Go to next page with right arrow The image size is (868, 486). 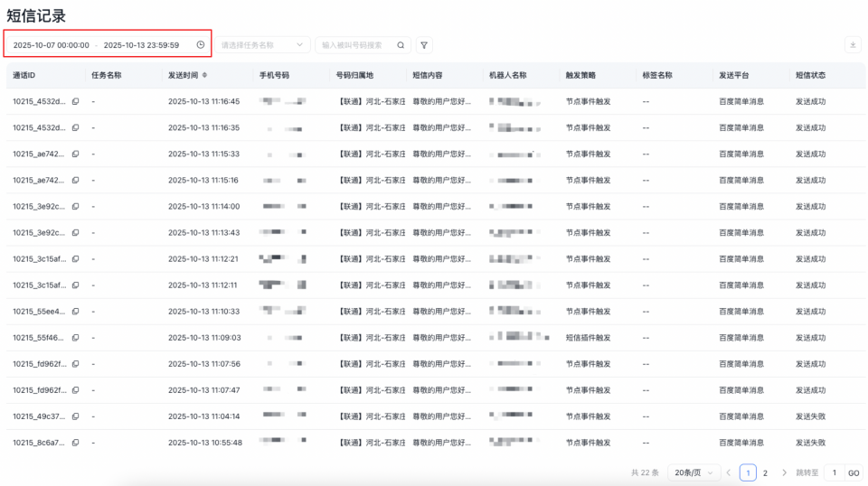[x=784, y=472]
